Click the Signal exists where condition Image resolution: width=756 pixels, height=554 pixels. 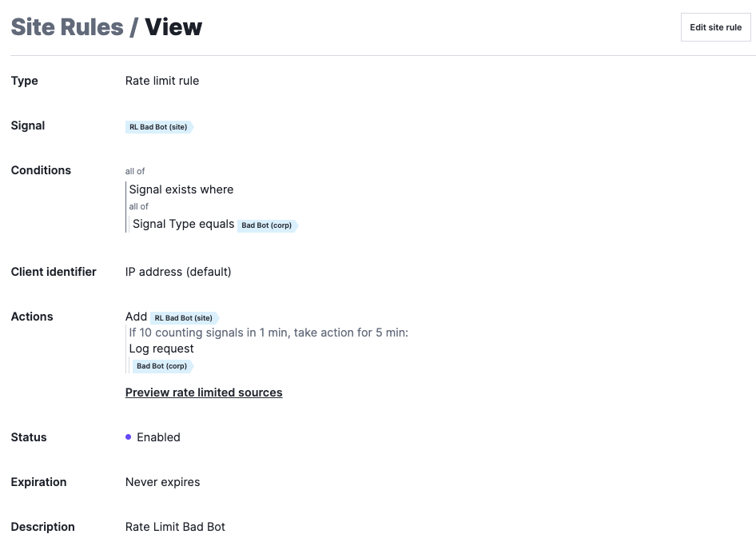(x=181, y=189)
